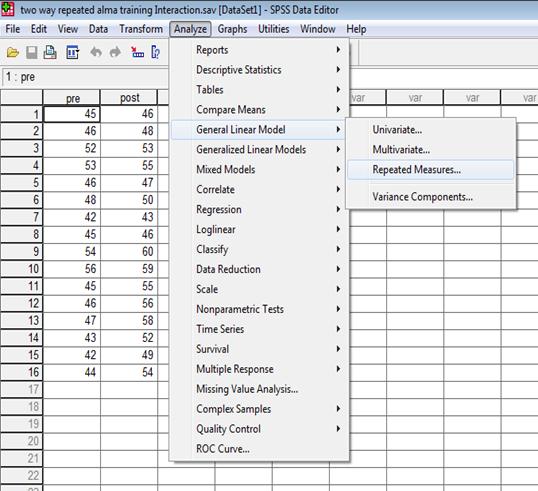Click the Save file diskette icon
This screenshot has height=491, width=538.
click(32, 52)
